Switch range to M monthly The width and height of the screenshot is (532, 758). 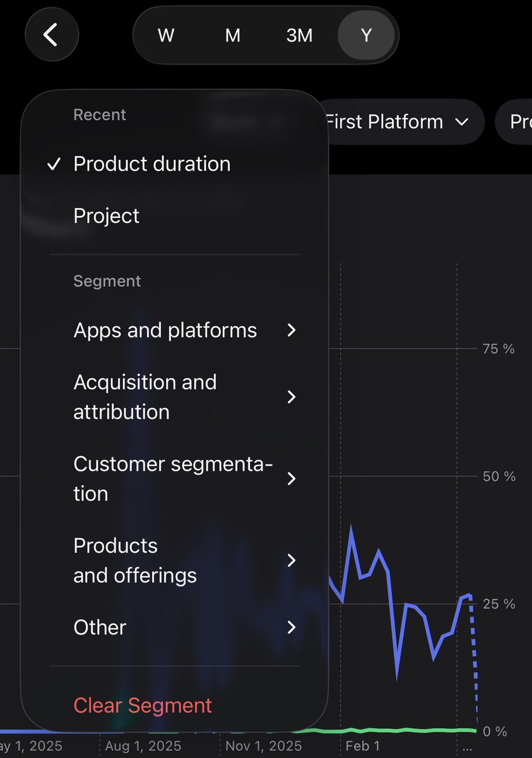(x=233, y=35)
